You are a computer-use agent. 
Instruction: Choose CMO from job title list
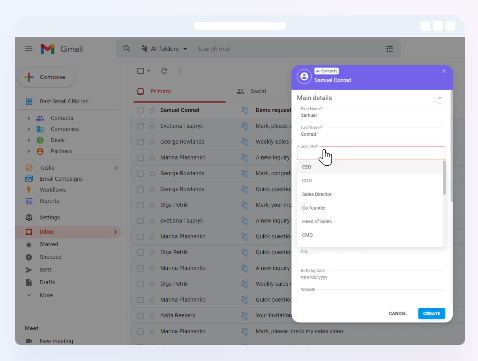370,235
